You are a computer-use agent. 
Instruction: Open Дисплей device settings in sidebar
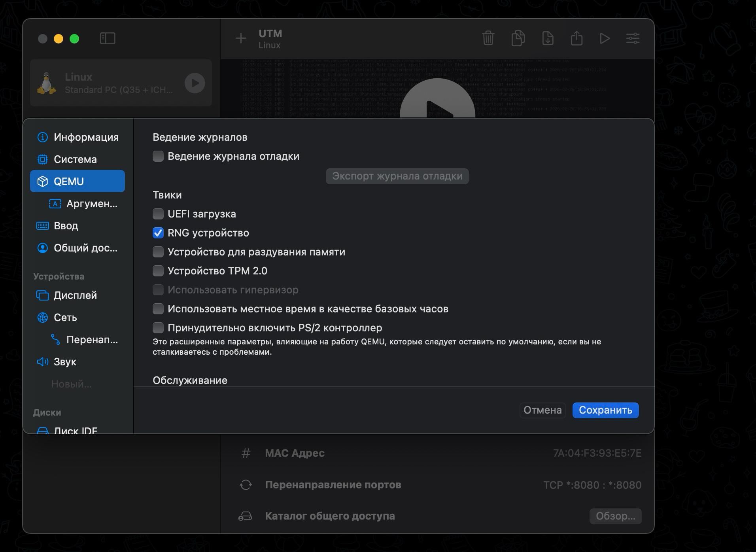coord(75,295)
